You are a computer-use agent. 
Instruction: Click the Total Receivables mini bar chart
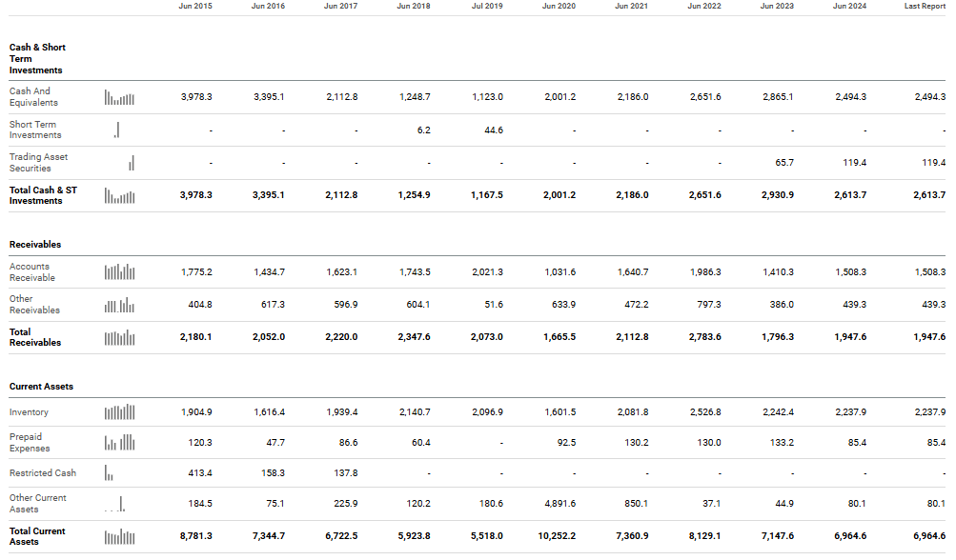pyautogui.click(x=119, y=337)
